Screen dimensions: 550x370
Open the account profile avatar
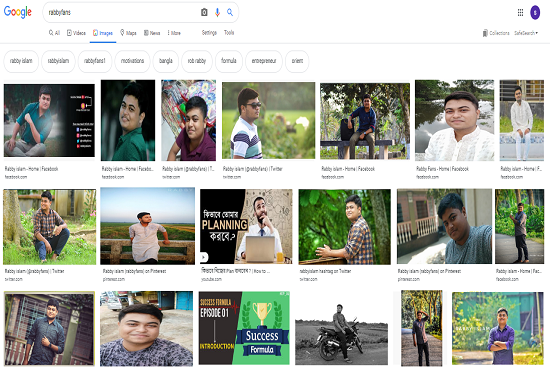(535, 12)
